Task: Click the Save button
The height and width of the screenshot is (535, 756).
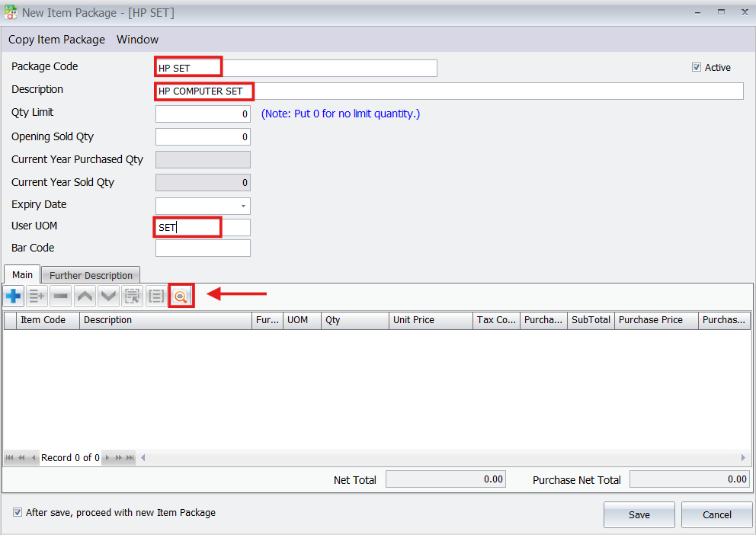Action: 639,514
